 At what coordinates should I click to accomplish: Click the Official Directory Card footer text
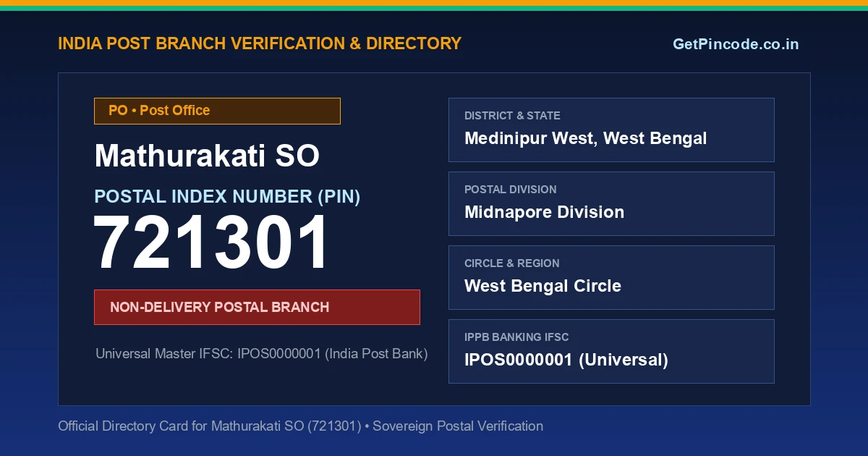point(300,426)
